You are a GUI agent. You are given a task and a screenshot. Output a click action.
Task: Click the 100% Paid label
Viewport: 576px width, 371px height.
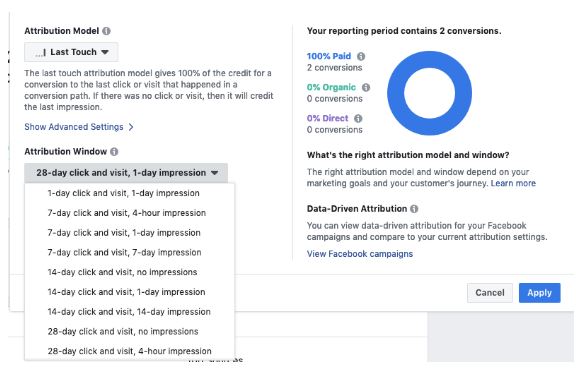click(x=329, y=56)
